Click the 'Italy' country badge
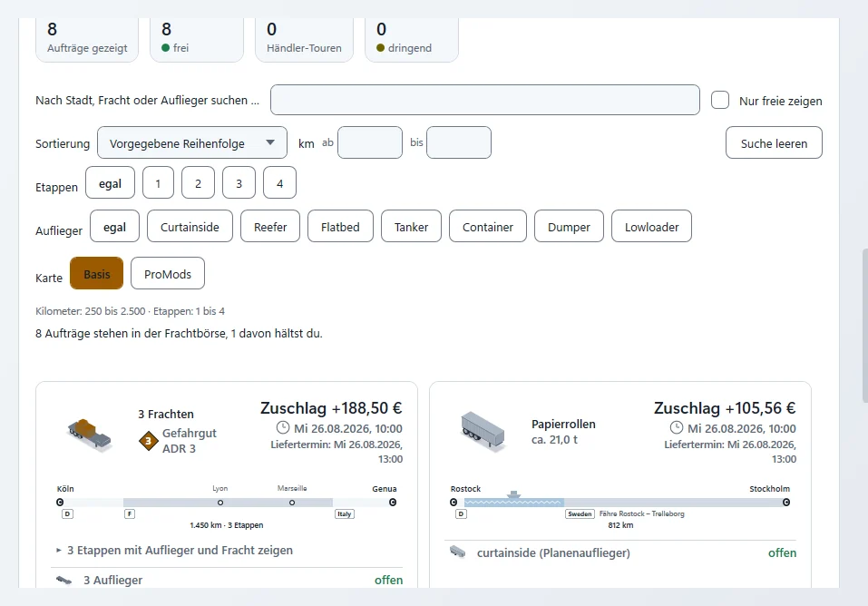 click(x=345, y=514)
